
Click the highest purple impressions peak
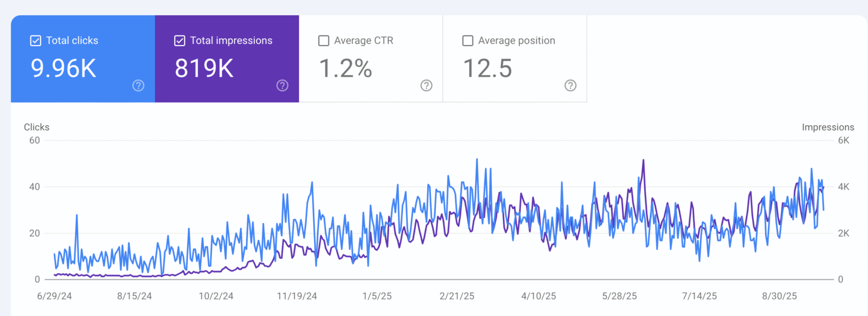(x=643, y=160)
